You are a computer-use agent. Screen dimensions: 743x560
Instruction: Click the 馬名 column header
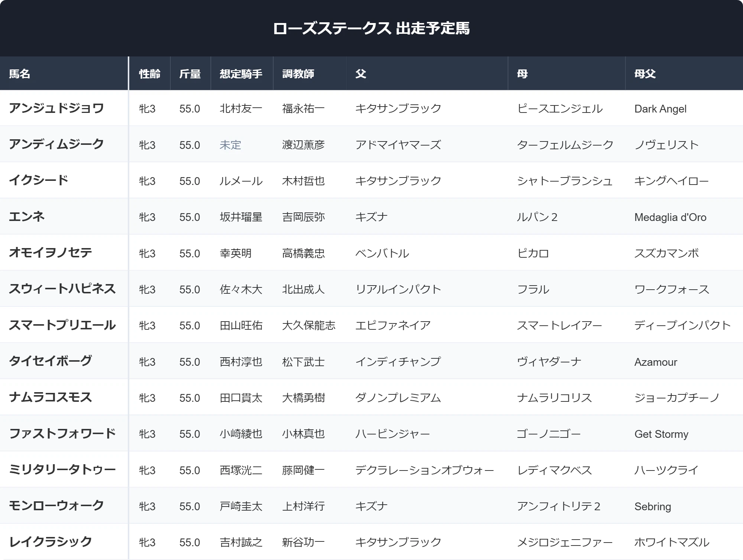pyautogui.click(x=19, y=74)
